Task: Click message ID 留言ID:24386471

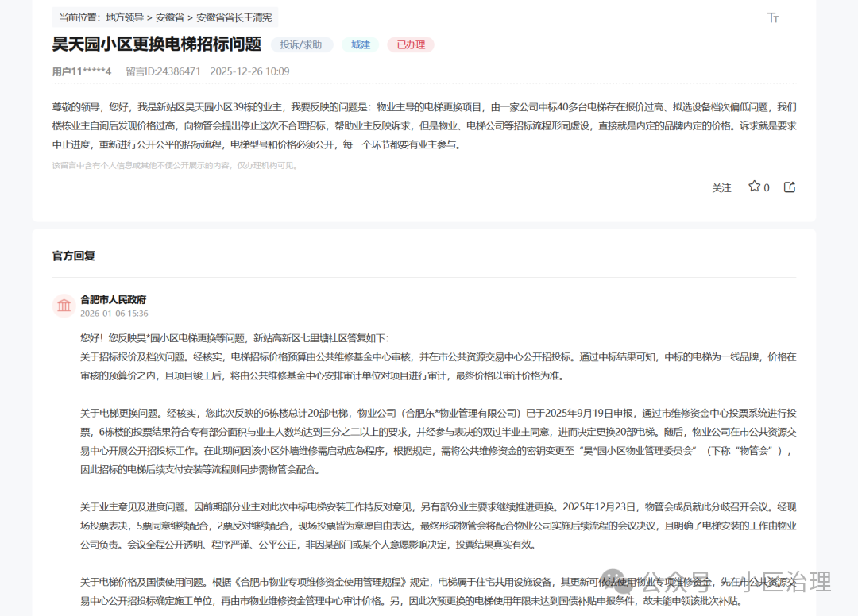Action: coord(163,71)
